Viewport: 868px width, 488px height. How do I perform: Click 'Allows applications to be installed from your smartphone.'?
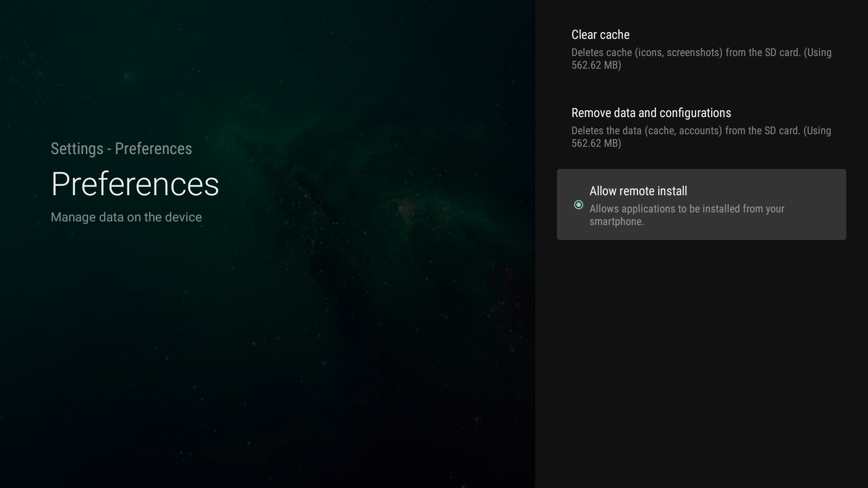(x=687, y=215)
